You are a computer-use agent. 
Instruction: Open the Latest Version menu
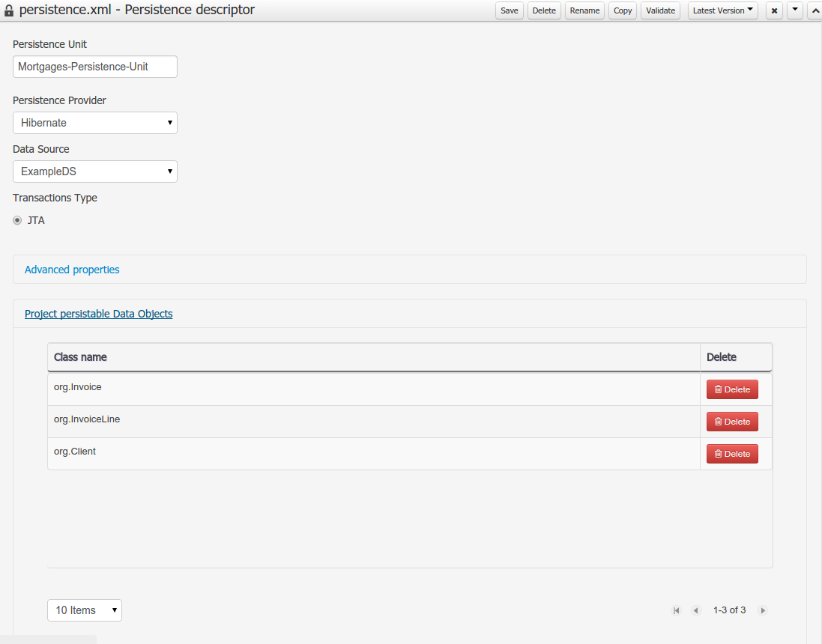(x=722, y=10)
